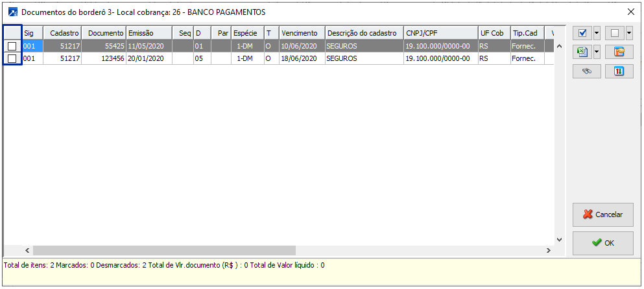Click CNPJ 19.100.000/0000-00 in the first row
The image size is (644, 289).
tap(441, 47)
